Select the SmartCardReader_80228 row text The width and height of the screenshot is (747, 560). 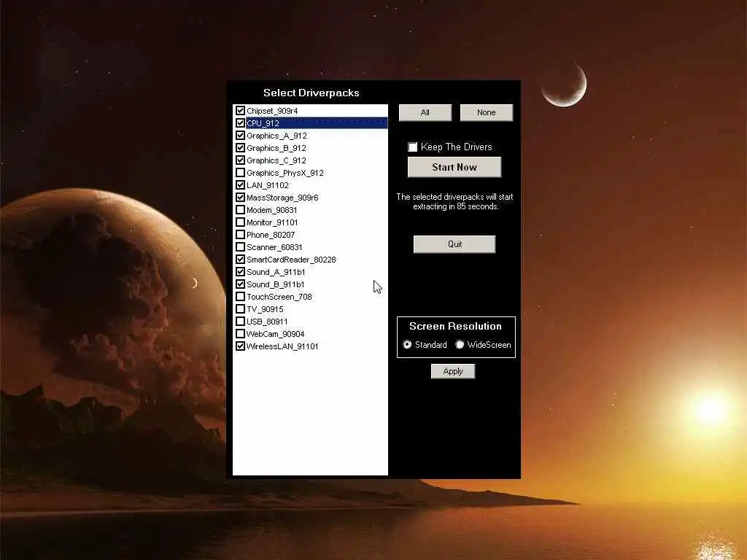click(291, 260)
